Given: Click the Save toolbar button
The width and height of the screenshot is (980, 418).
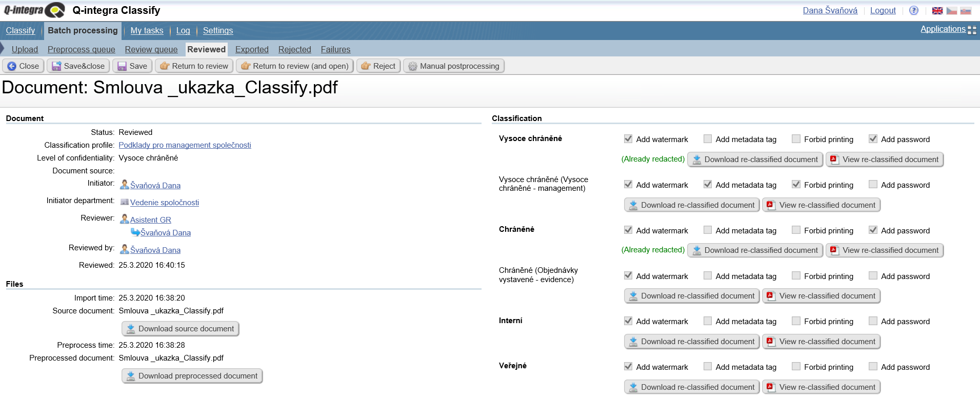Looking at the screenshot, I should tap(132, 66).
